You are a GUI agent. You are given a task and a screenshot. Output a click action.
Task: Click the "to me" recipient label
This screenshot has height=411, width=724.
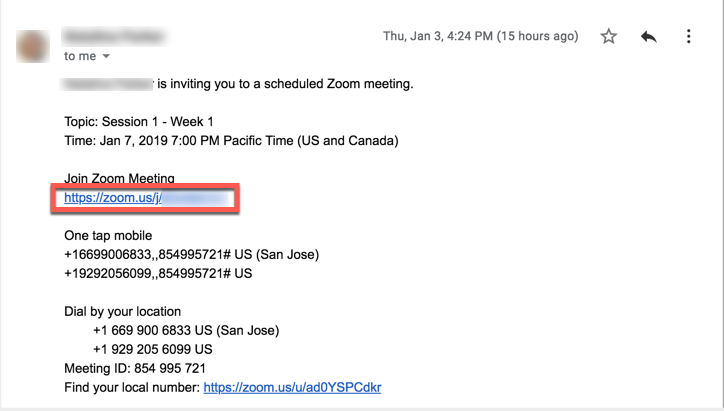(x=80, y=56)
